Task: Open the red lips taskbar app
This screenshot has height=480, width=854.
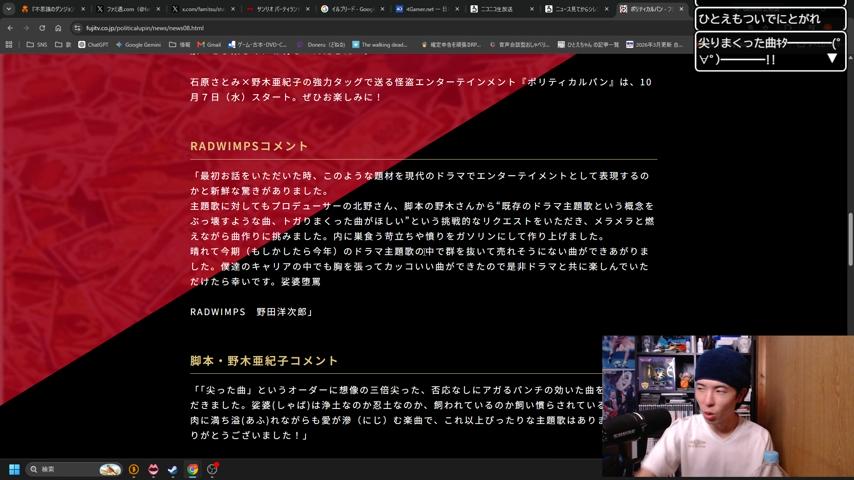Action: (153, 469)
